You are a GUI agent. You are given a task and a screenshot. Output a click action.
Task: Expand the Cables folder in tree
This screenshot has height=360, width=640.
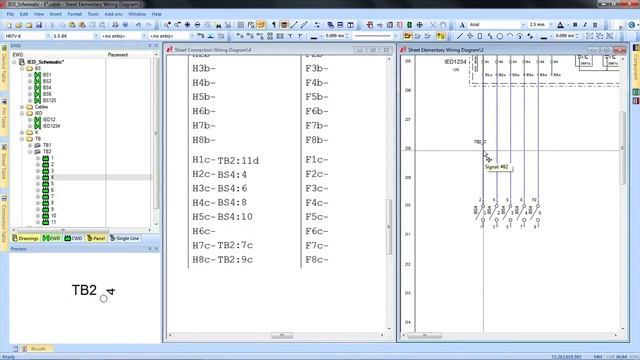(x=22, y=107)
